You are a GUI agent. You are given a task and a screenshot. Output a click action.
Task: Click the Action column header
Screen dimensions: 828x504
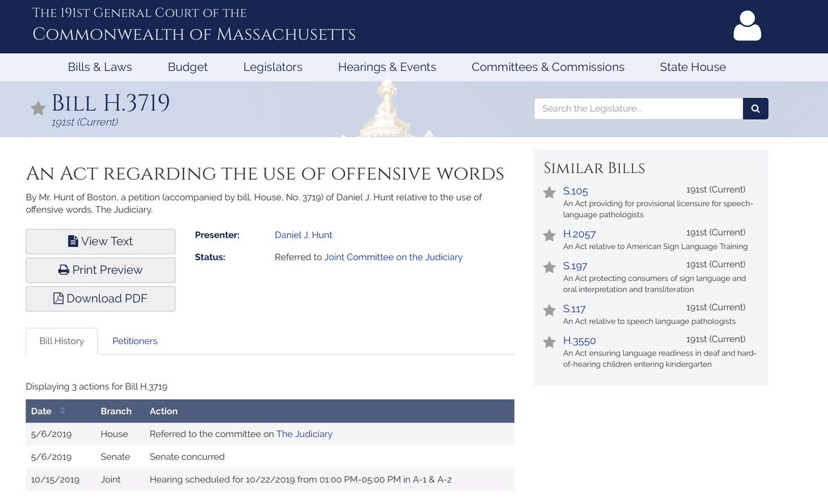[164, 411]
